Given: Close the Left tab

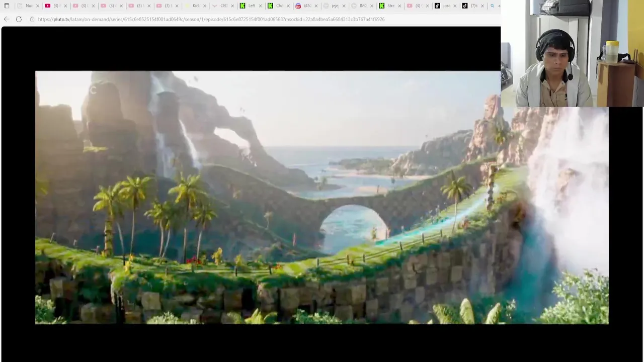Looking at the screenshot, I should click(260, 6).
